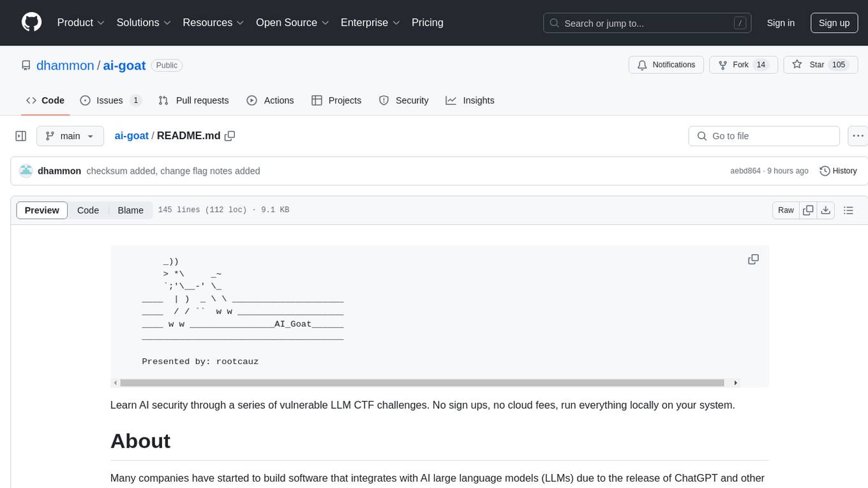Switch to the Security tab
The image size is (868, 488).
click(x=403, y=100)
